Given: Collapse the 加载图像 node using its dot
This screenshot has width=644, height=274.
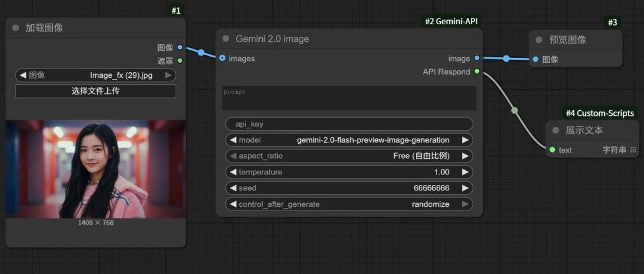Looking at the screenshot, I should [16, 28].
